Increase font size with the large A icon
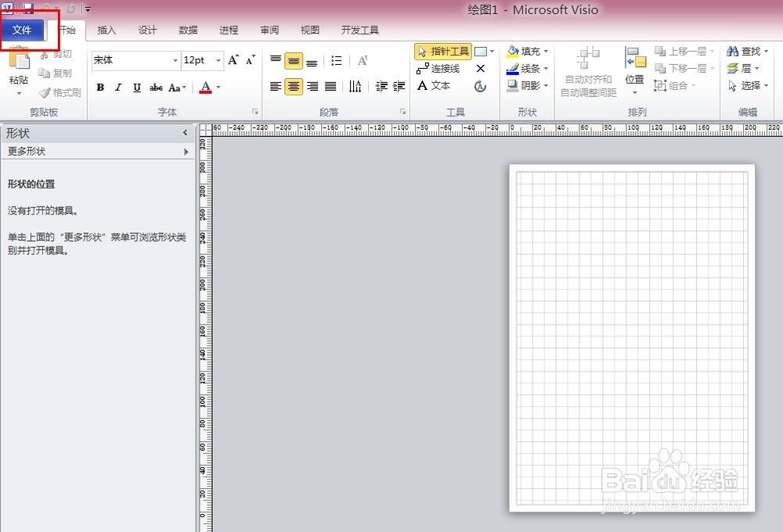 (233, 60)
